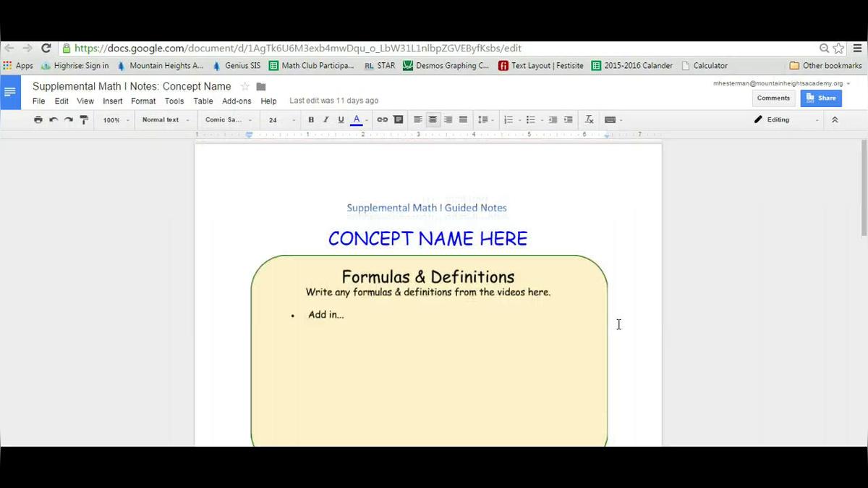
Task: Open the Docs home menu icon
Action: click(x=10, y=92)
